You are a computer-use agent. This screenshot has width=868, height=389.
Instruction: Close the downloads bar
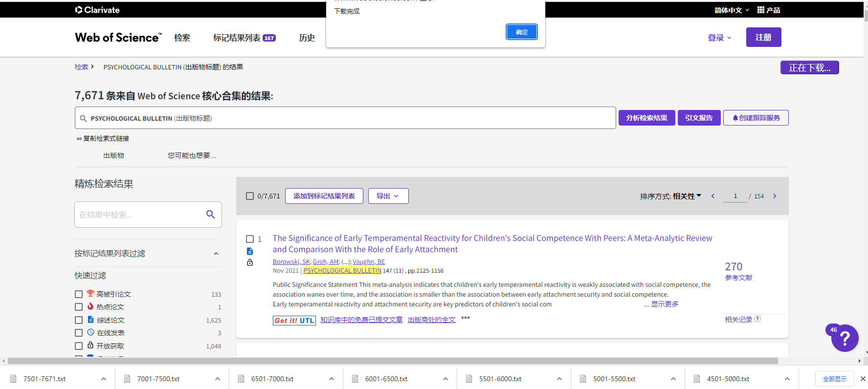(x=863, y=379)
